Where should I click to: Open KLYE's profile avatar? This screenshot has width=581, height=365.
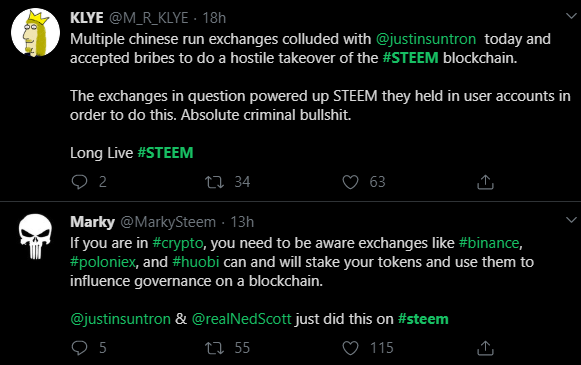[x=36, y=33]
